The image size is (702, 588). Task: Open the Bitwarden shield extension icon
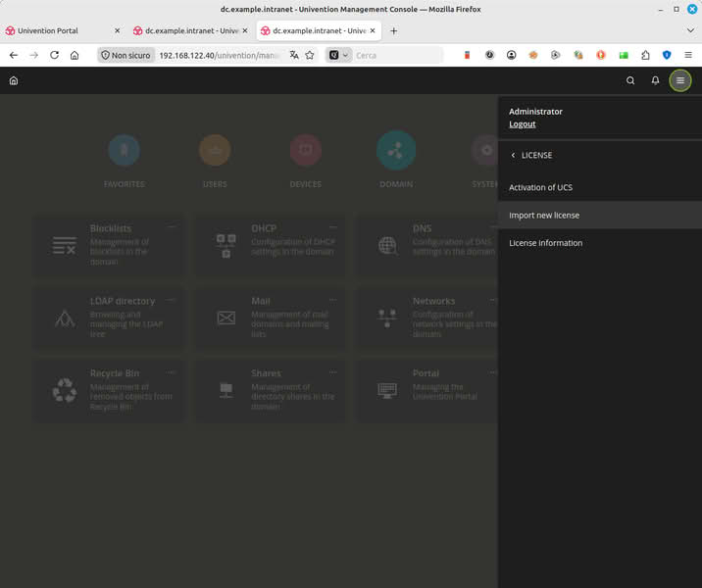[x=667, y=55]
